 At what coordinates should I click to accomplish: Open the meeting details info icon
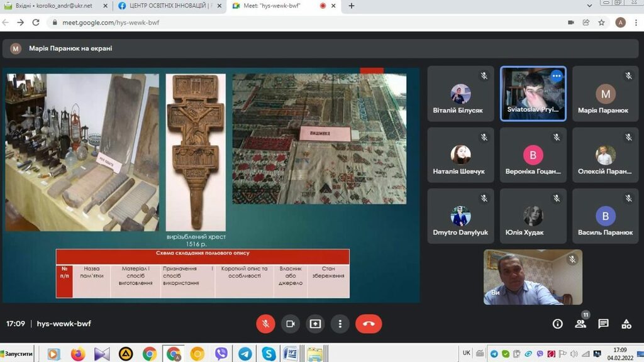point(557,324)
